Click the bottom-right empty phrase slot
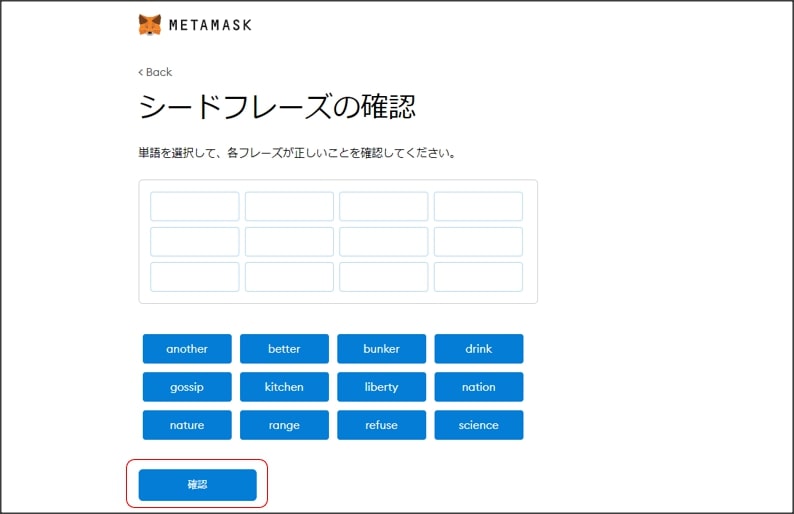The image size is (794, 514). 478,277
